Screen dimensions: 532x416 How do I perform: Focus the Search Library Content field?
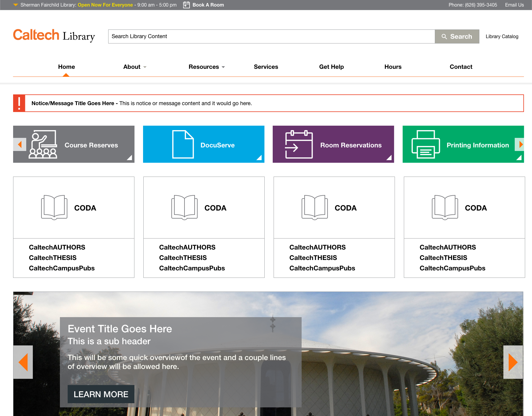coord(271,36)
